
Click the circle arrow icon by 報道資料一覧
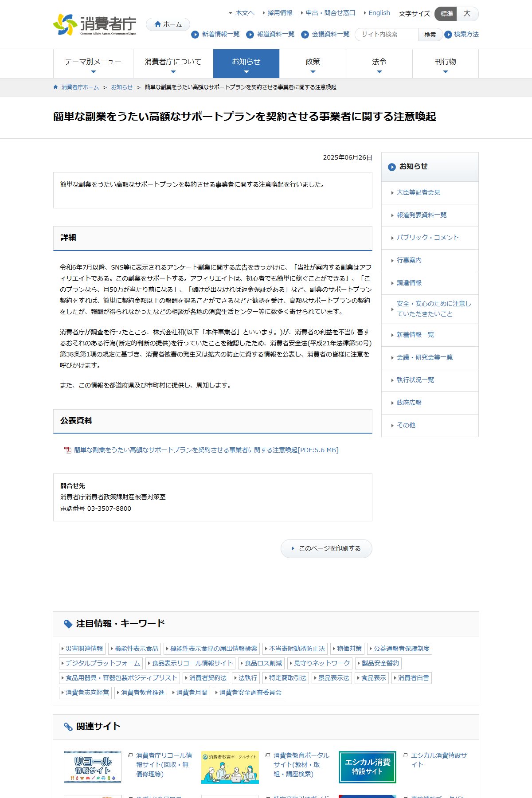[250, 35]
